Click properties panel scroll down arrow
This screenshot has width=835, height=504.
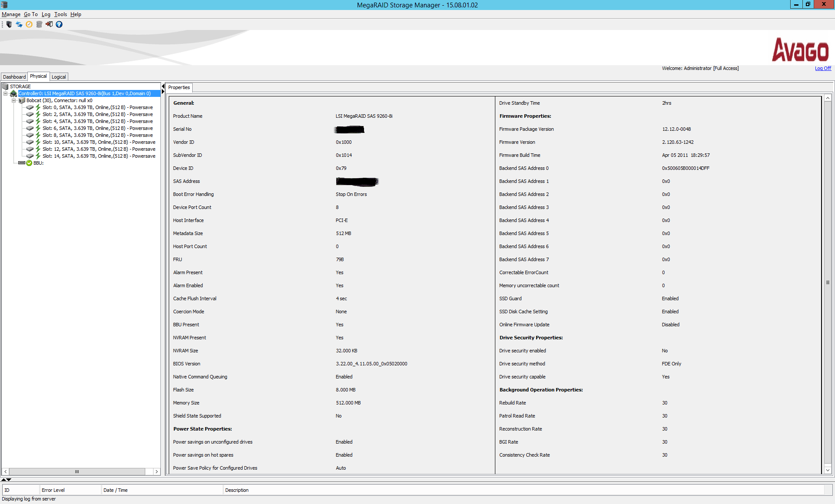pyautogui.click(x=828, y=470)
